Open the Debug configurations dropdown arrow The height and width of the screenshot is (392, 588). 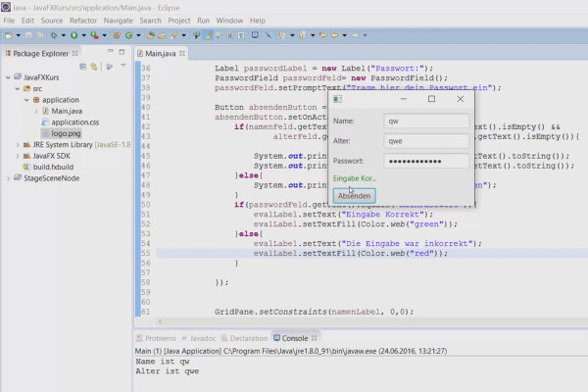pyautogui.click(x=64, y=35)
